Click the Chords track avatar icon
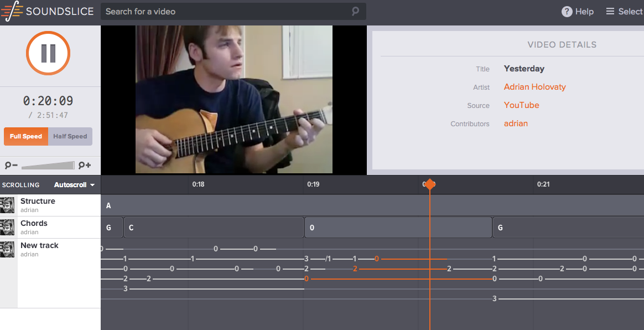Viewport: 644px width, 330px height. [x=8, y=228]
